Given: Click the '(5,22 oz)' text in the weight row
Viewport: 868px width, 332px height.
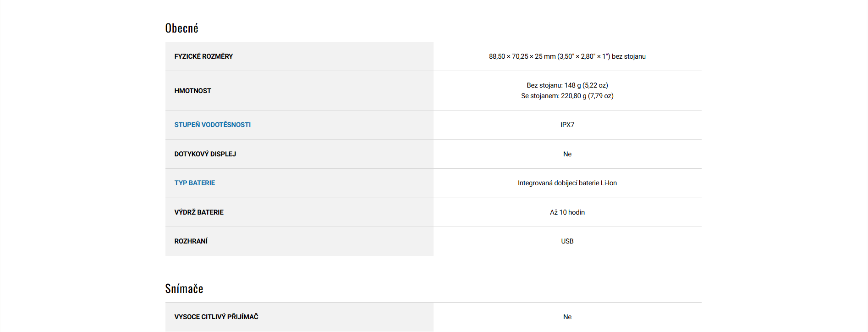Looking at the screenshot, I should click(x=595, y=85).
